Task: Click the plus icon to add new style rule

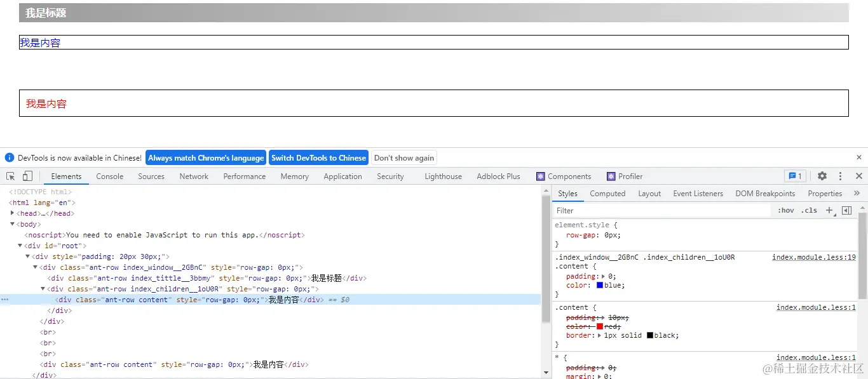Action: pos(830,210)
